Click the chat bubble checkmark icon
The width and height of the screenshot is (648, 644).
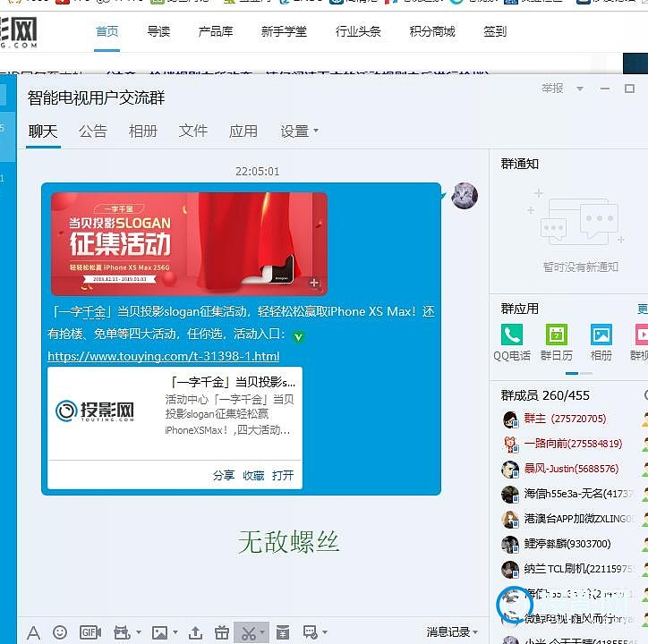point(310,632)
